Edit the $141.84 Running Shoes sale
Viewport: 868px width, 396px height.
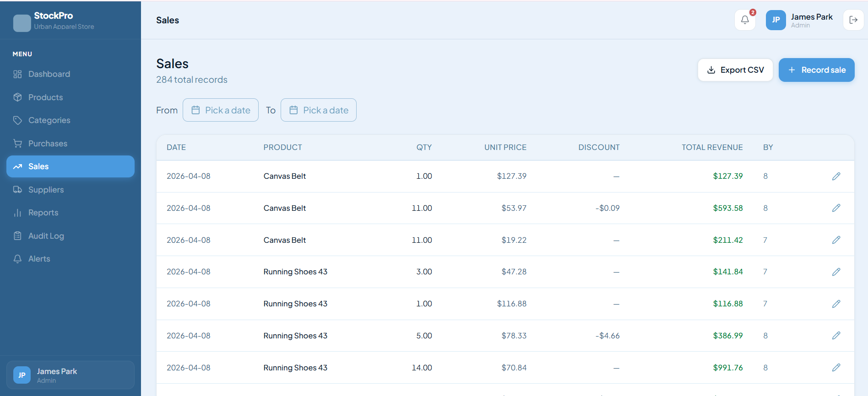click(x=836, y=272)
